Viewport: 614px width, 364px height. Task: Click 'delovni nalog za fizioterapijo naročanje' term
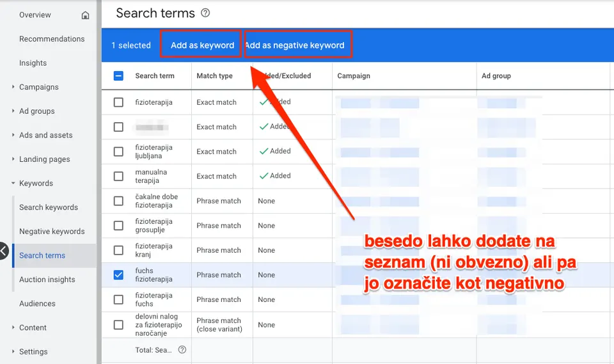(x=159, y=325)
